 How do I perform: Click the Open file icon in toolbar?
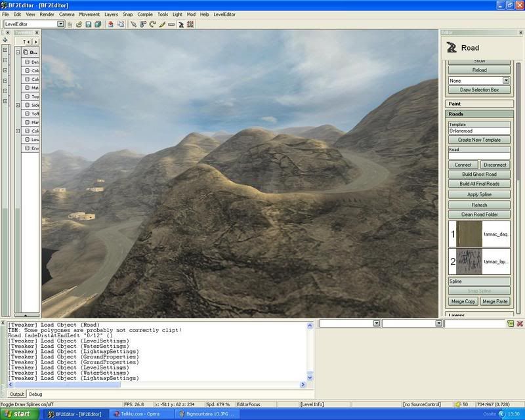[x=79, y=24]
